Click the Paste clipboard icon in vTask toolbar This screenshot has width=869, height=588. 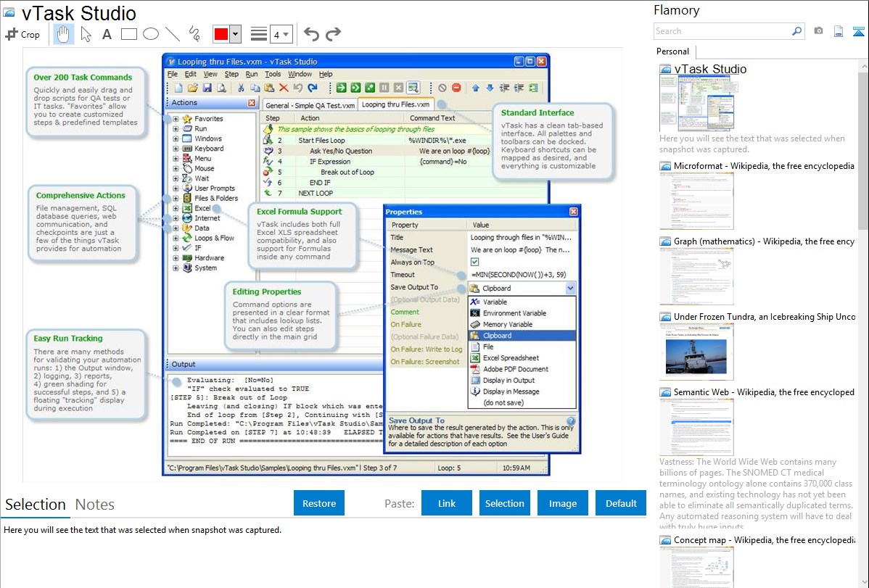point(269,88)
